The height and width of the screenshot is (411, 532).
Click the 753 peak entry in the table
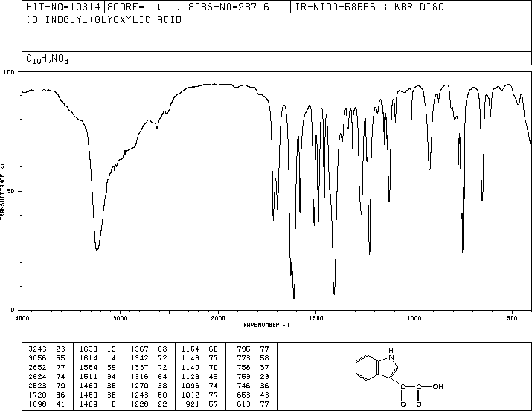coord(243,376)
